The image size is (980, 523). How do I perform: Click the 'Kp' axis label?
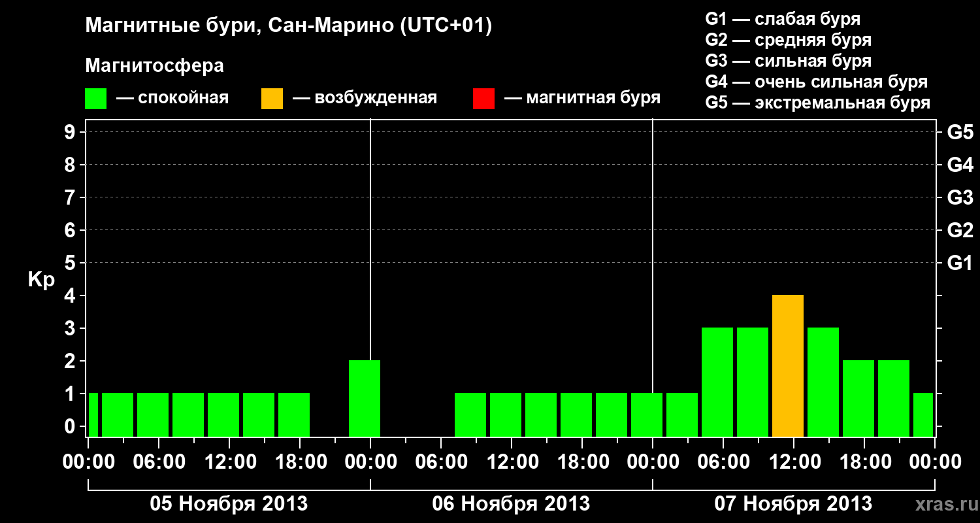tap(42, 280)
